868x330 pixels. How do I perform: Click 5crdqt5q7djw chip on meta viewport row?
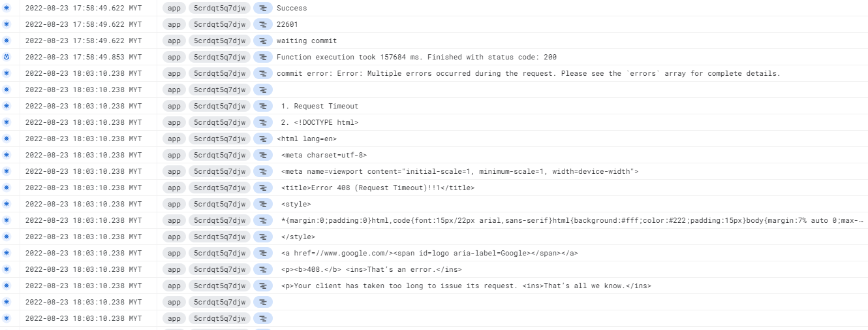click(219, 171)
